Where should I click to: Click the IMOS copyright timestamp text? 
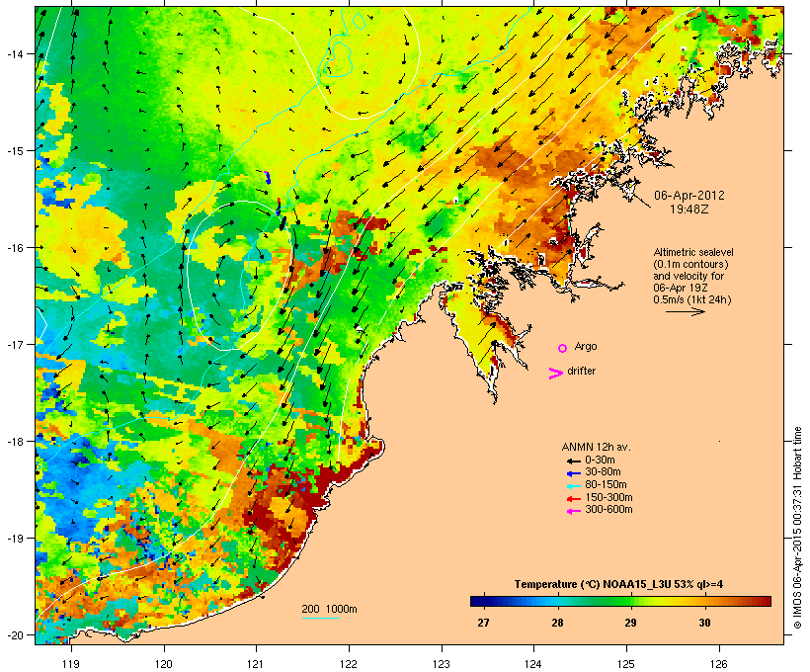[797, 528]
